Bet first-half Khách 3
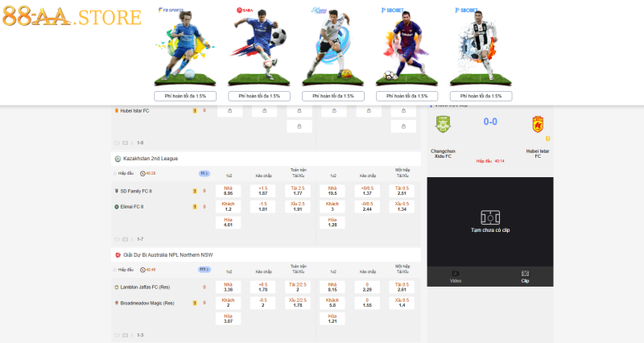This screenshot has width=644, height=343. coord(332,207)
